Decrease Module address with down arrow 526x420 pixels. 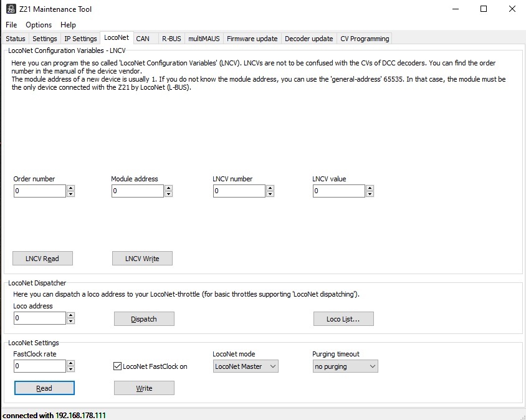[169, 194]
